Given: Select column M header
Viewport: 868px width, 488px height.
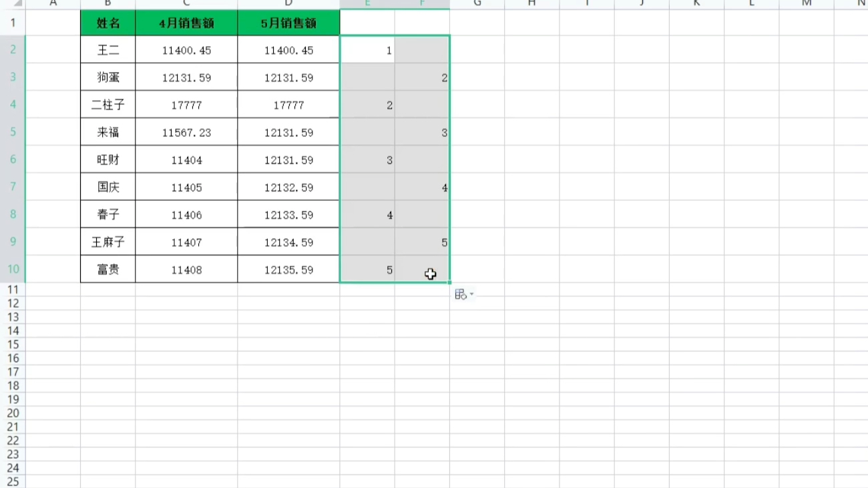Looking at the screenshot, I should click(x=807, y=4).
